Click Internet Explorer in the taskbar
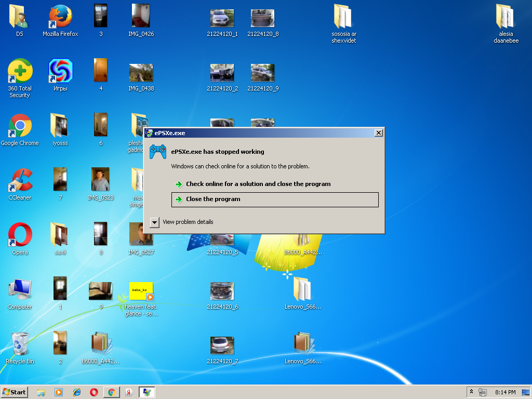 76,392
